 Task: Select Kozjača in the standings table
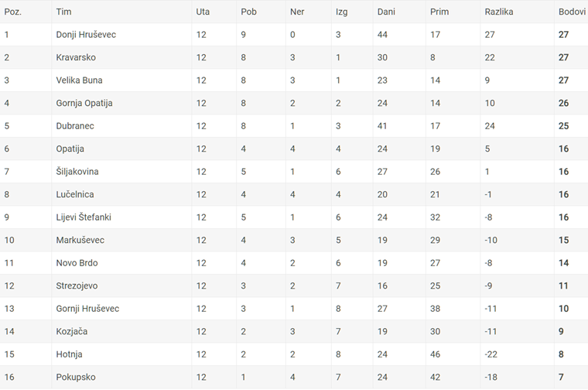72,331
